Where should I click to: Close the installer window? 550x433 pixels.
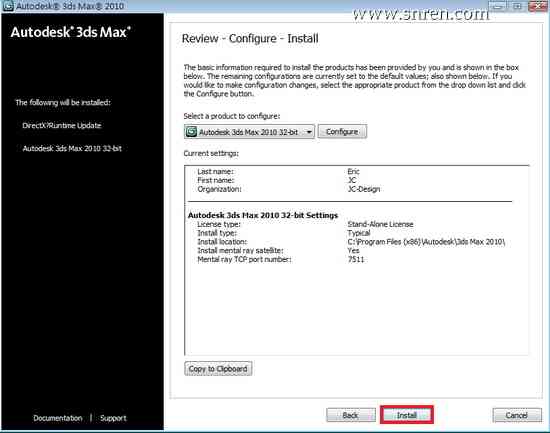point(537,6)
